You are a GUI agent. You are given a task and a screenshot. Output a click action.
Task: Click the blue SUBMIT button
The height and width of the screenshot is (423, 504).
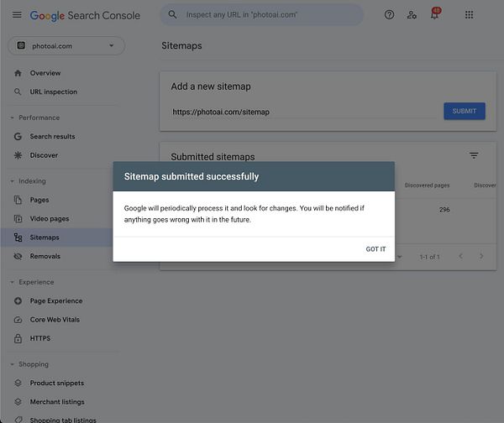(x=465, y=111)
